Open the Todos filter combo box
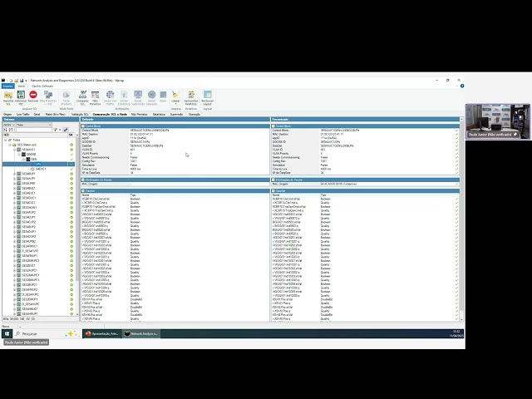 pyautogui.click(x=34, y=125)
